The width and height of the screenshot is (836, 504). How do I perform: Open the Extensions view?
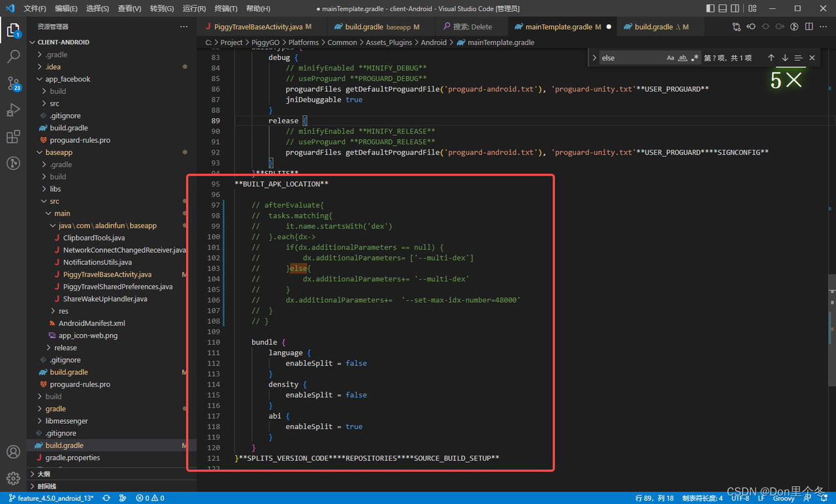(x=13, y=137)
